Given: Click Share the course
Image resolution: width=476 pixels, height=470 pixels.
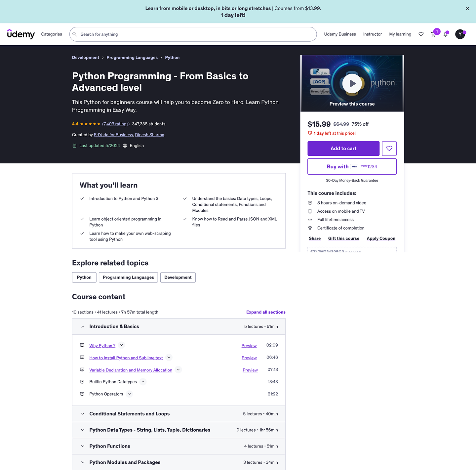Looking at the screenshot, I should 315,238.
